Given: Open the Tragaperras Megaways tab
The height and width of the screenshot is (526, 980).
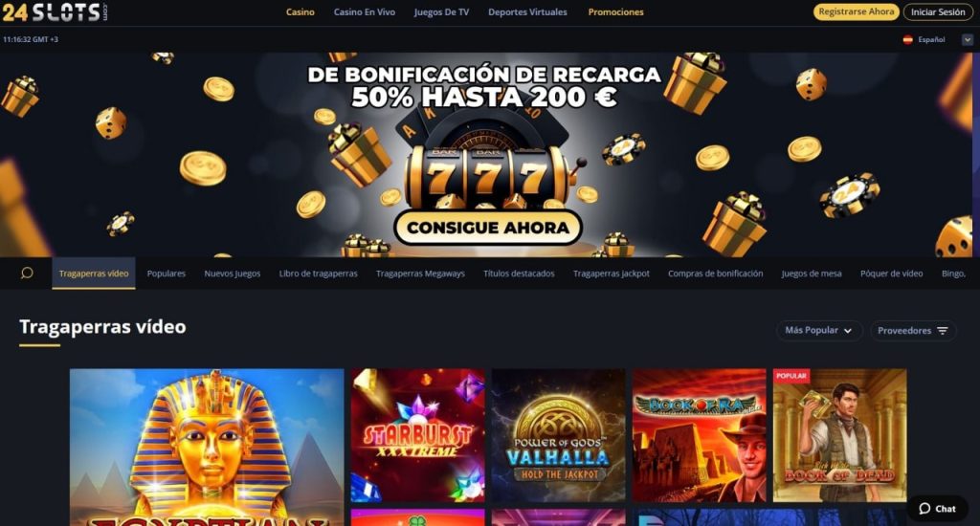Looking at the screenshot, I should (x=420, y=273).
